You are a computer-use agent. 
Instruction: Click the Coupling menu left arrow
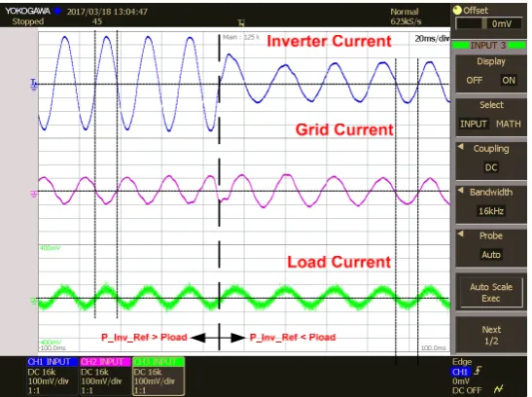pyautogui.click(x=460, y=147)
